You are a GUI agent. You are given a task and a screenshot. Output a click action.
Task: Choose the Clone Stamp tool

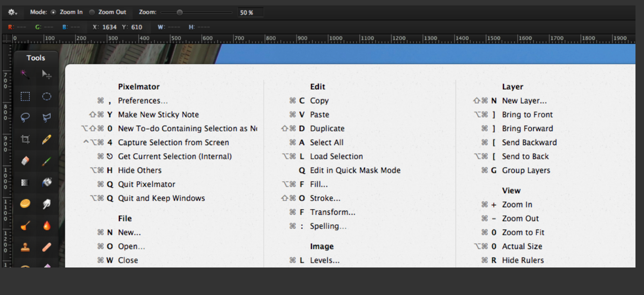pyautogui.click(x=25, y=247)
